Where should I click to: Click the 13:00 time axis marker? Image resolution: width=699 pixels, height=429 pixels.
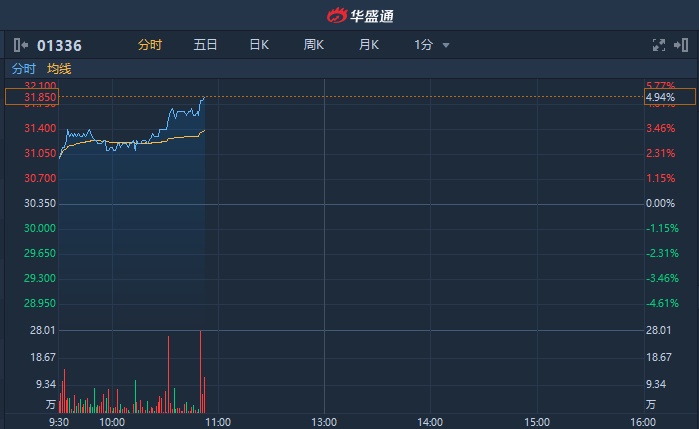click(324, 422)
